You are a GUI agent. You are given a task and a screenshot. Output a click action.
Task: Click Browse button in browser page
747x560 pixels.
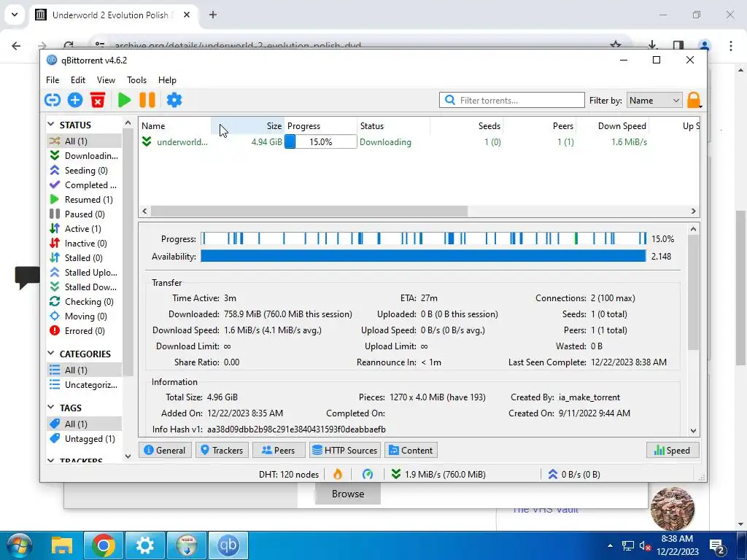pos(348,494)
